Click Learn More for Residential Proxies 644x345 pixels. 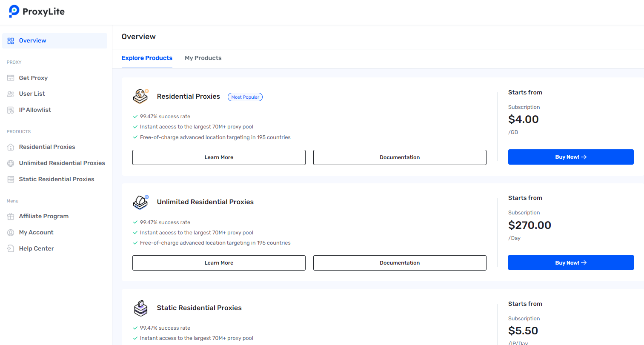coord(219,157)
